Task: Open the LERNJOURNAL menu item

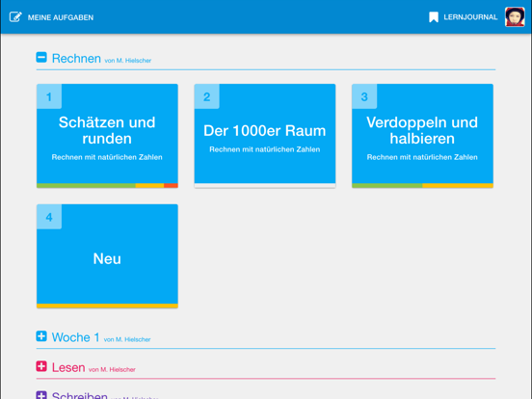Action: (470, 17)
